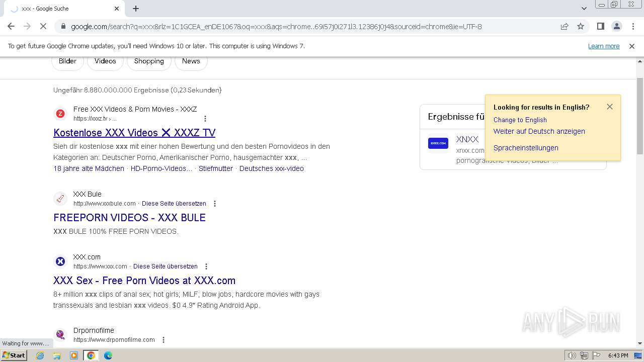Launch Microsoft Edge from taskbar
Screen dimensions: 644x362
(108, 355)
